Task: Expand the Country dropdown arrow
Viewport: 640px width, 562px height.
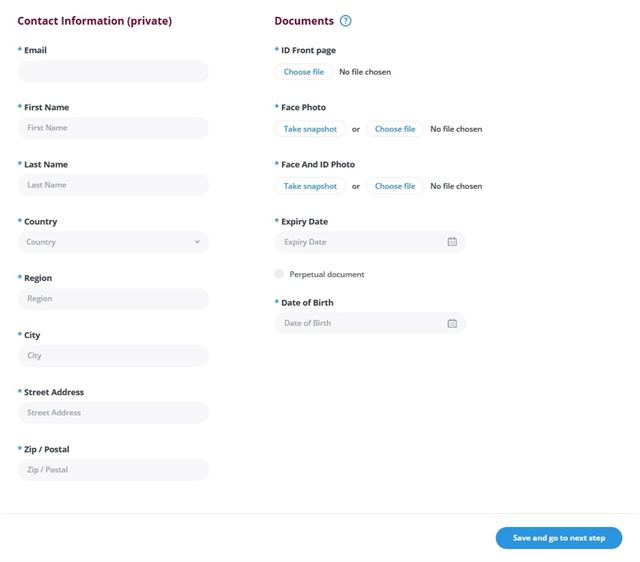Action: [197, 242]
